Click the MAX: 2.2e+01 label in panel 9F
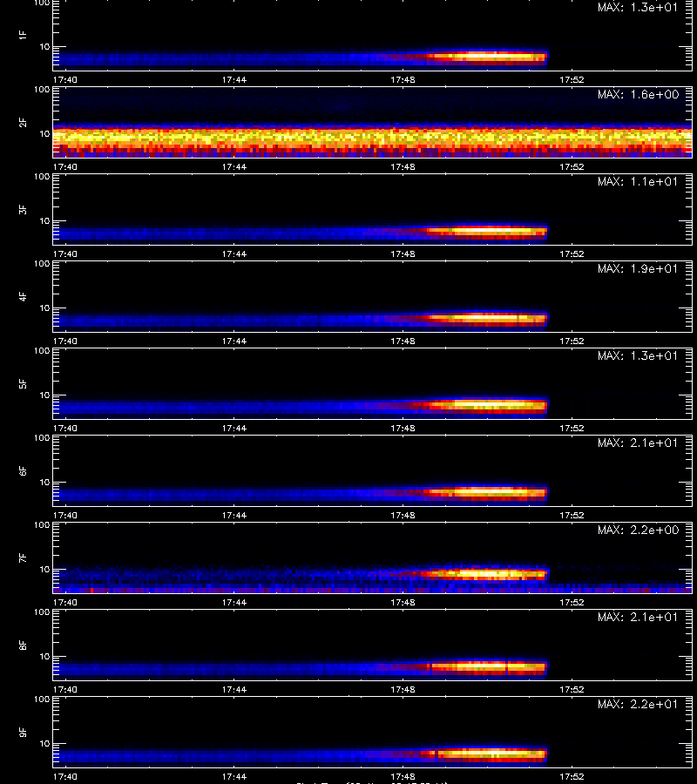The height and width of the screenshot is (784, 697). tap(638, 704)
